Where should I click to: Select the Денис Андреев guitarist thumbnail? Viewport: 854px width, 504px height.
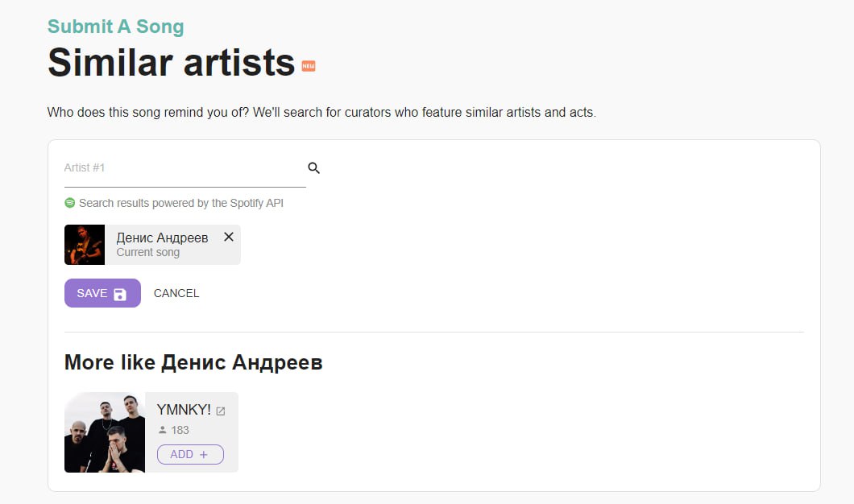click(85, 245)
